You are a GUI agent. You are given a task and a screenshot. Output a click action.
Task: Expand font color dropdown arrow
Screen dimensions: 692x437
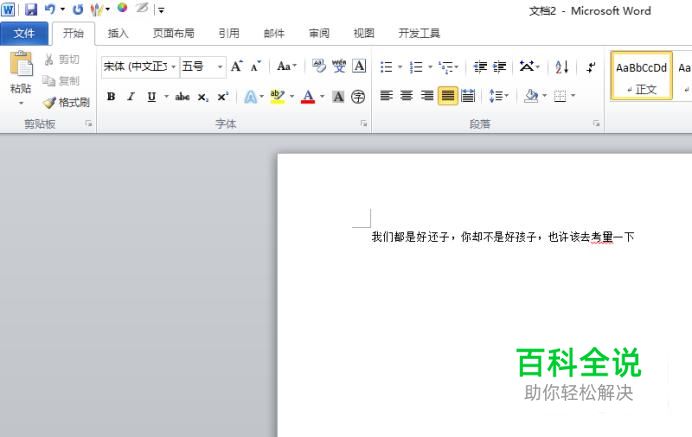pyautogui.click(x=322, y=96)
